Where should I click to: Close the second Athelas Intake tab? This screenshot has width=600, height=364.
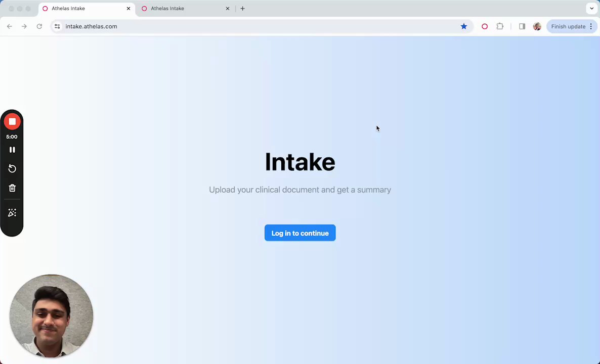point(228,9)
